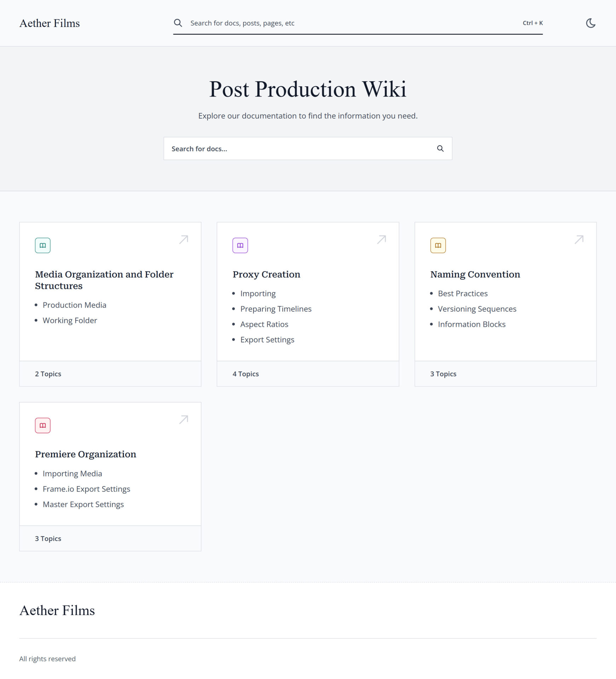Click the arrow icon on the Proxy Creation card
The height and width of the screenshot is (679, 616).
[381, 240]
